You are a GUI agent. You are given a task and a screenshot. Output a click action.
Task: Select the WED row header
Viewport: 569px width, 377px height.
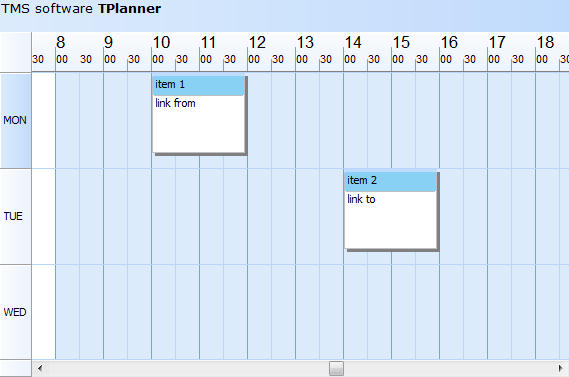click(x=16, y=312)
